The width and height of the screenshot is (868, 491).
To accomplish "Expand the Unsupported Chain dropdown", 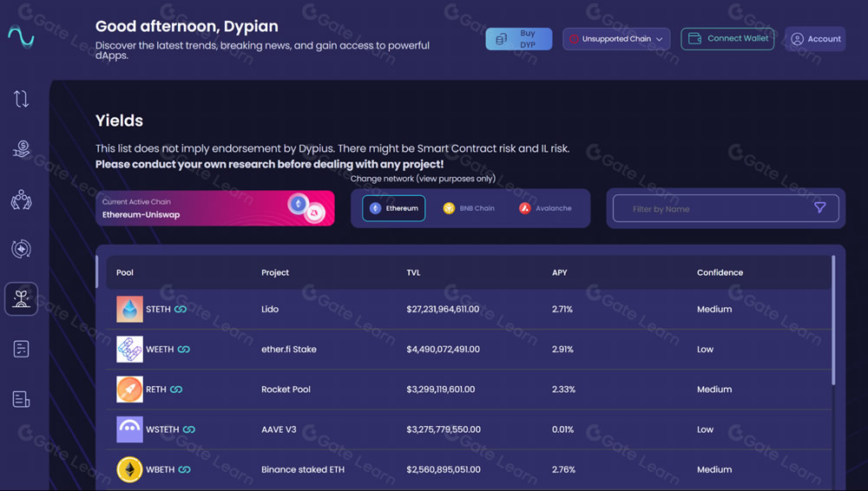I will (x=616, y=39).
